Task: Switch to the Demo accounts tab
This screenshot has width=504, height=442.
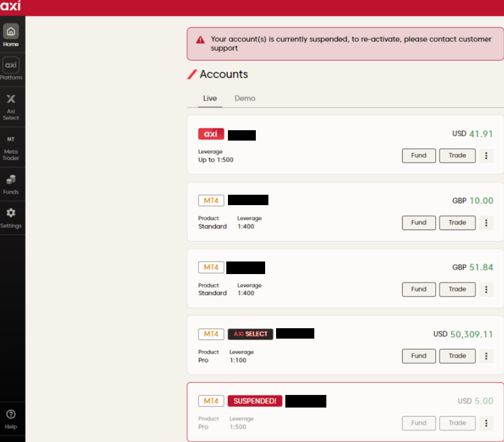Action: pyautogui.click(x=245, y=98)
